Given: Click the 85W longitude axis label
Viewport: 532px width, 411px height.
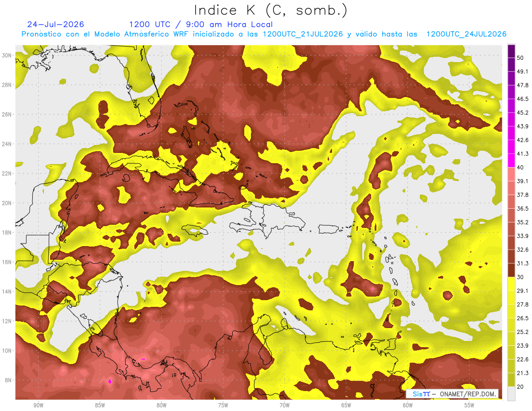Looking at the screenshot, I should point(100,405).
